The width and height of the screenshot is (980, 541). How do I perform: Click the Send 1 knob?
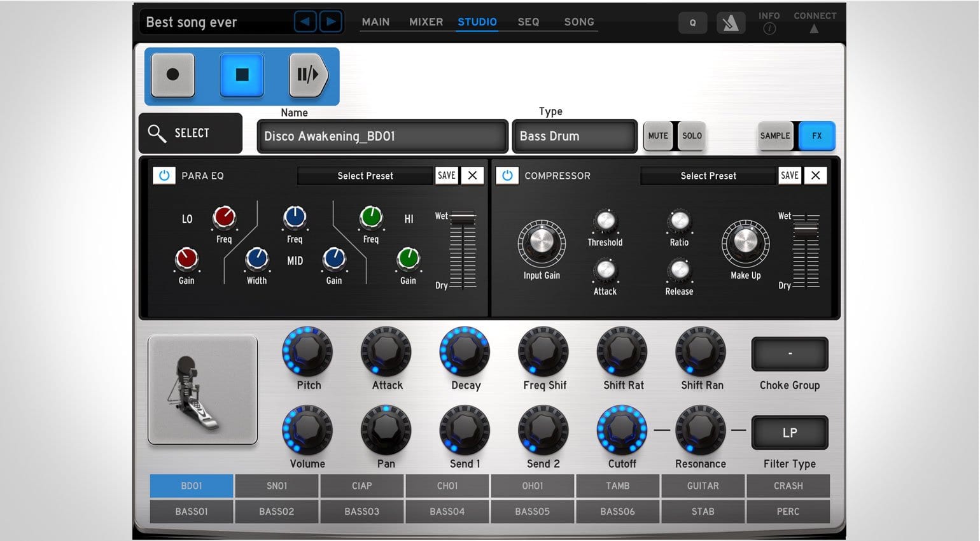[465, 430]
